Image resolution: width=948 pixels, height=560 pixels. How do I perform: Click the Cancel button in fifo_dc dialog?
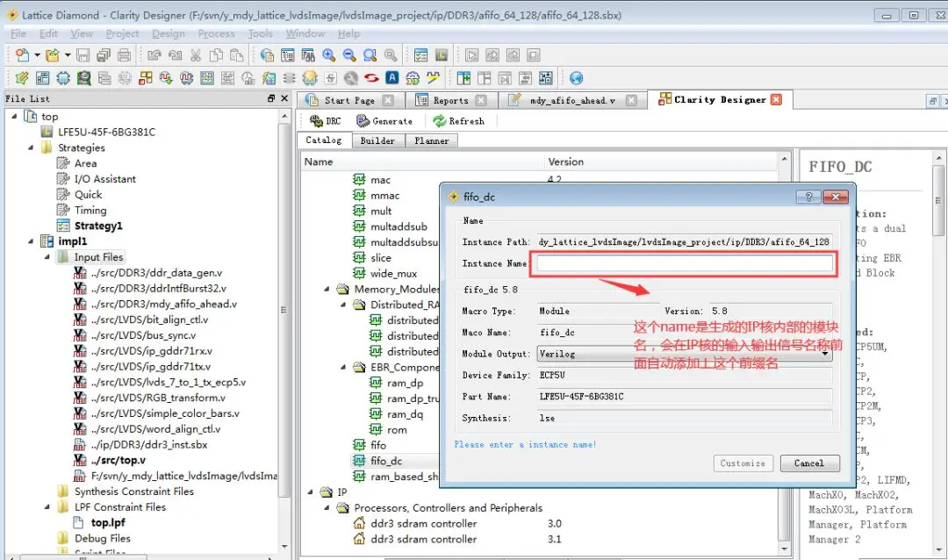809,463
